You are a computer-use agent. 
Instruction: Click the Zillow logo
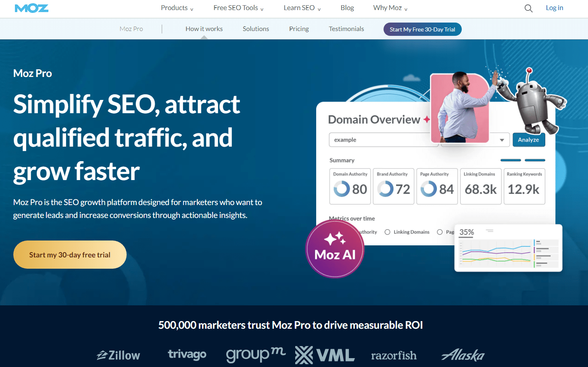tap(119, 355)
